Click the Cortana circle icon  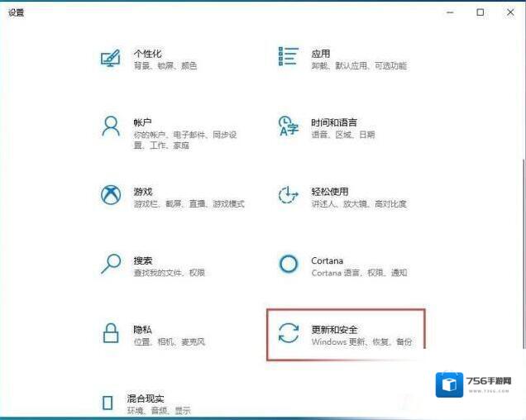(x=288, y=264)
